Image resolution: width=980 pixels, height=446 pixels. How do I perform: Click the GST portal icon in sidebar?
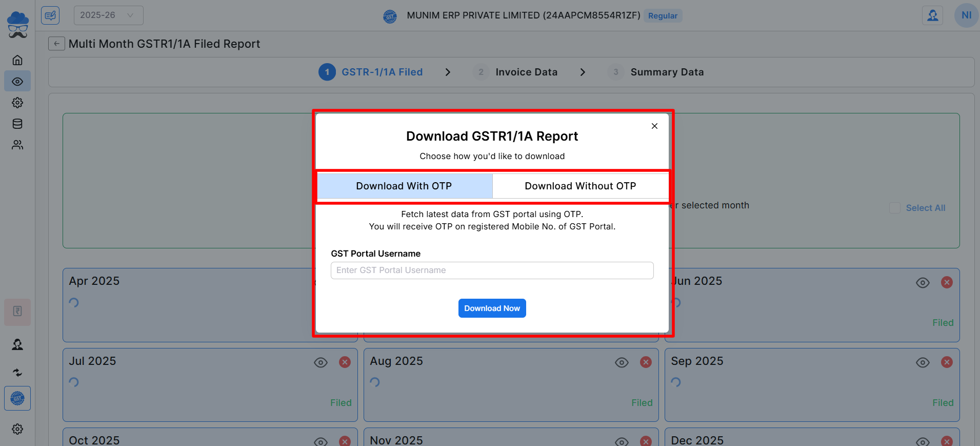pos(17,398)
